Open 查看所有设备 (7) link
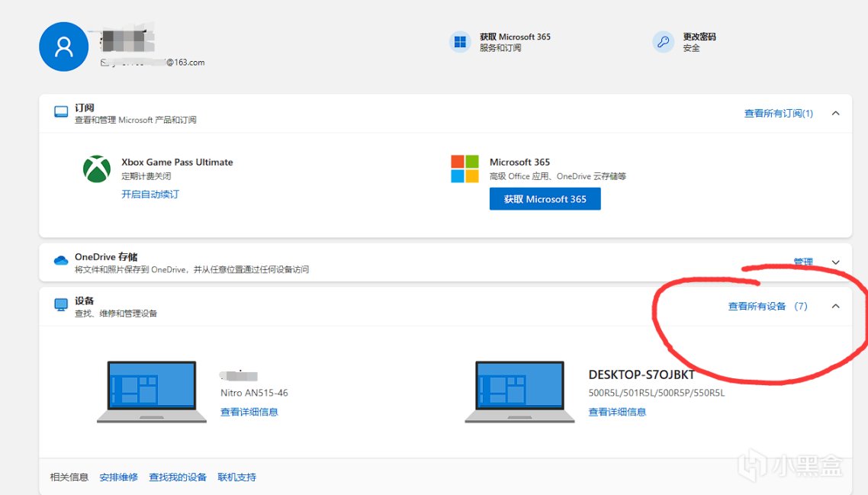The width and height of the screenshot is (868, 495). click(x=767, y=307)
